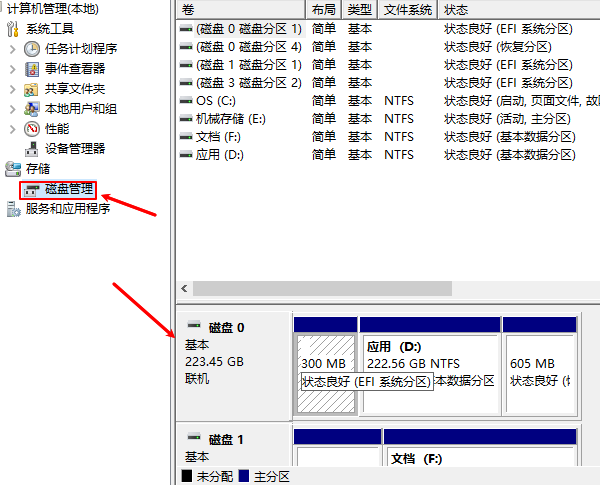Select the 300 MB EFI partition block
This screenshot has height=485, width=600.
(326, 374)
